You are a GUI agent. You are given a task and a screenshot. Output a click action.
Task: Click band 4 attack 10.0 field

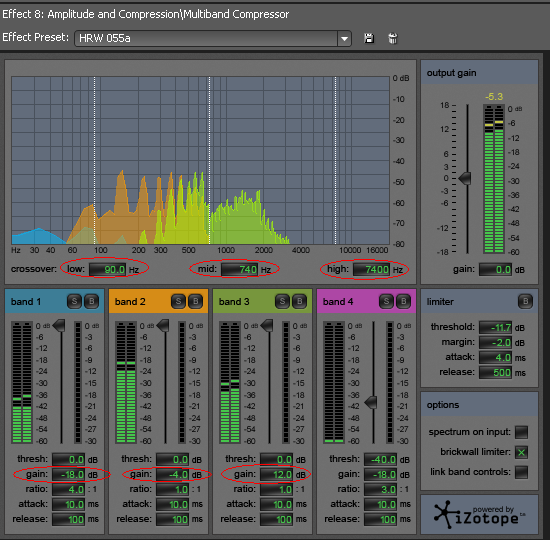pos(380,504)
